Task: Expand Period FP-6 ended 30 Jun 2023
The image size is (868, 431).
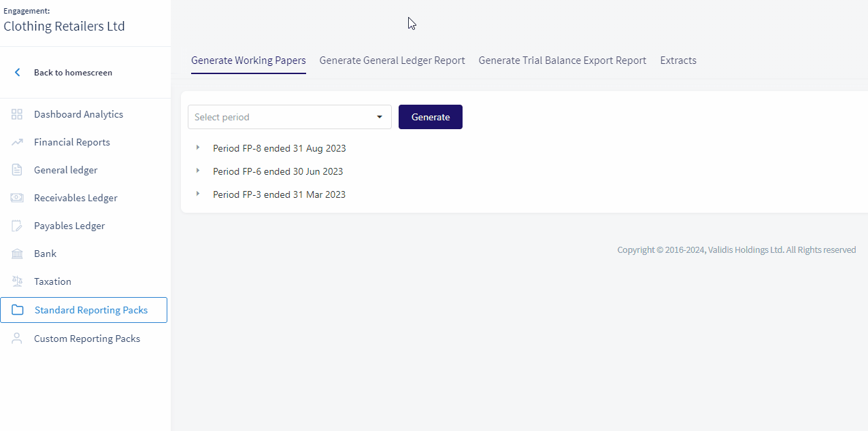Action: click(198, 171)
